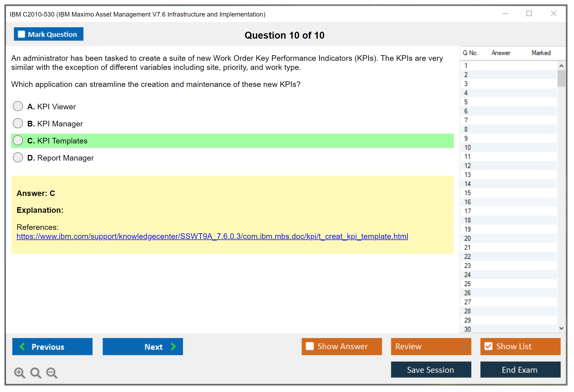Image resolution: width=574 pixels, height=392 pixels.
Task: Select question 10 in the list
Action: tap(467, 147)
